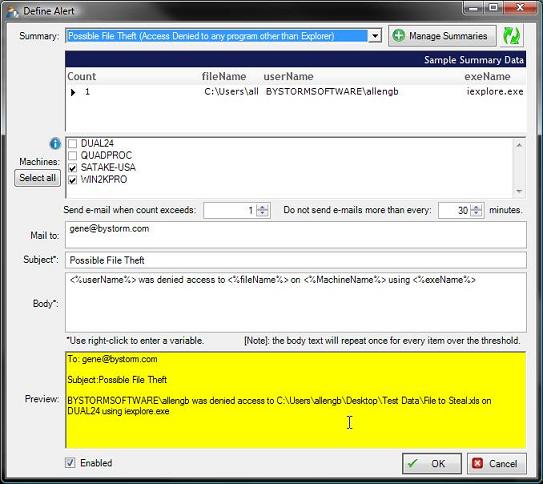The height and width of the screenshot is (484, 543).
Task: Toggle the Enabled checkbox
Action: point(70,463)
